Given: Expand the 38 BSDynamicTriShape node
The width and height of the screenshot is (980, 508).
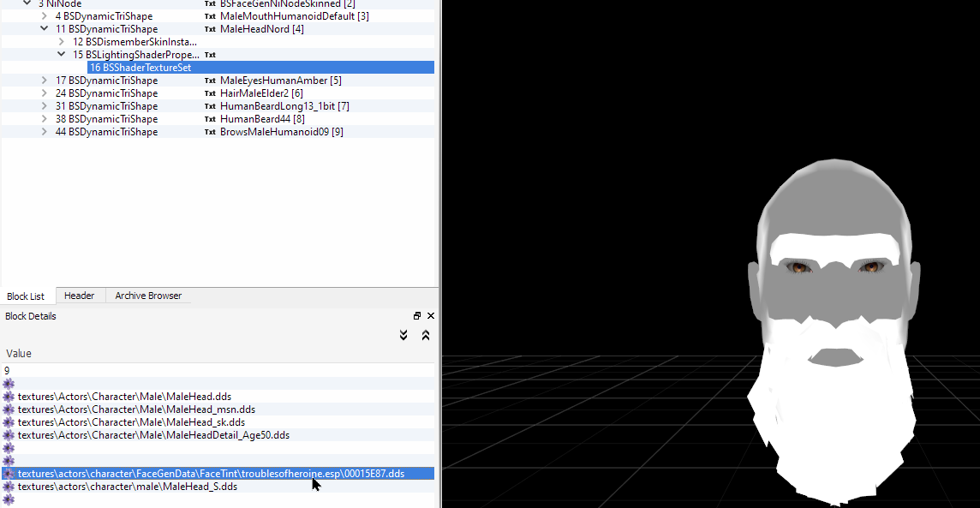Looking at the screenshot, I should point(45,119).
